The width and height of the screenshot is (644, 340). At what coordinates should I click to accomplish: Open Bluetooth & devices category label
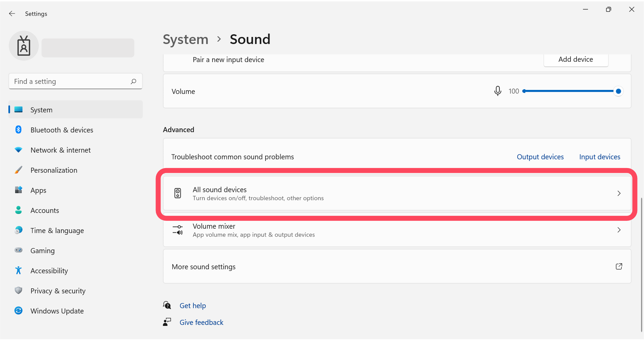(62, 130)
